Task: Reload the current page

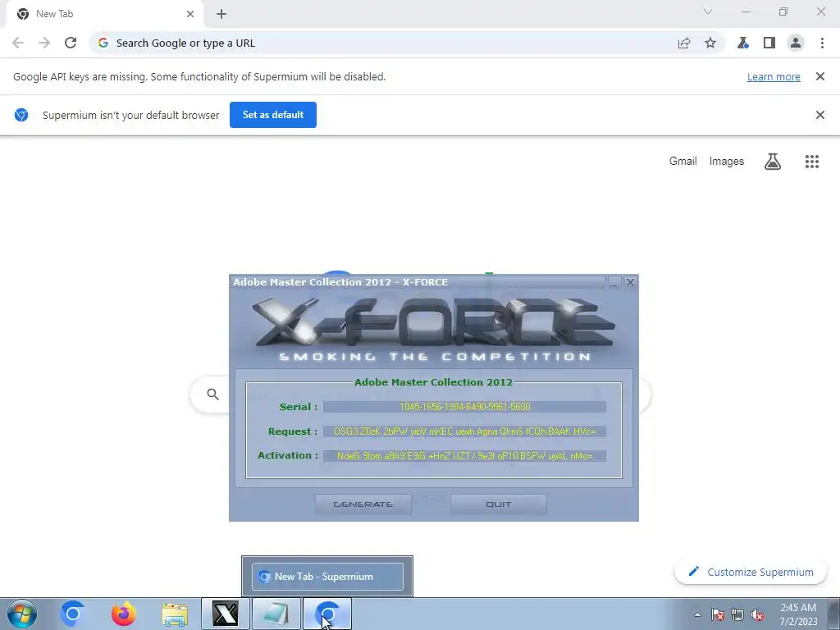Action: point(71,43)
